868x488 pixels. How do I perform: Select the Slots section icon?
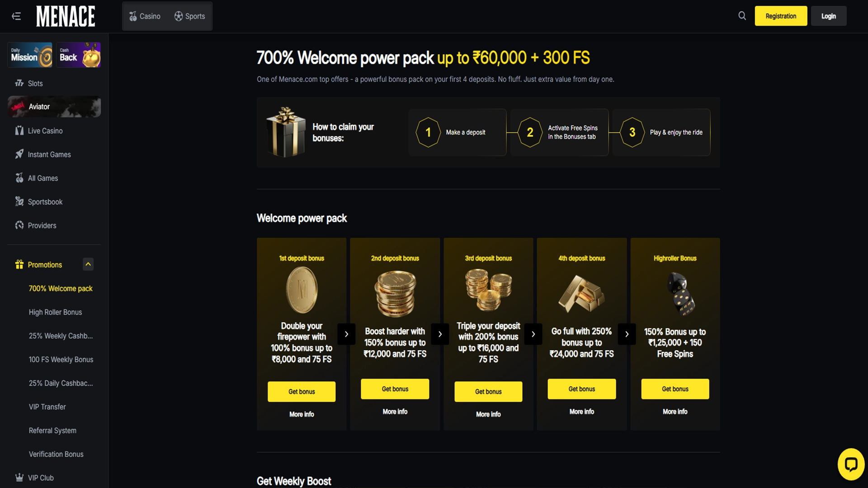[x=19, y=83]
